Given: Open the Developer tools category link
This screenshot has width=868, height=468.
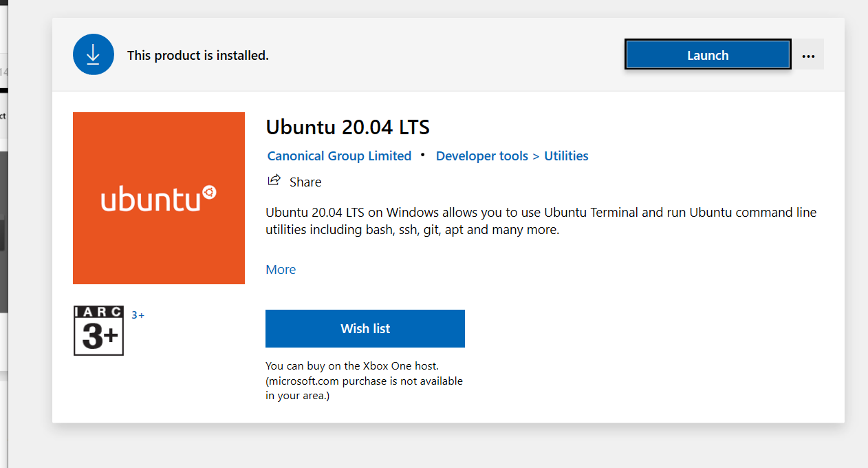Looking at the screenshot, I should click(x=482, y=156).
